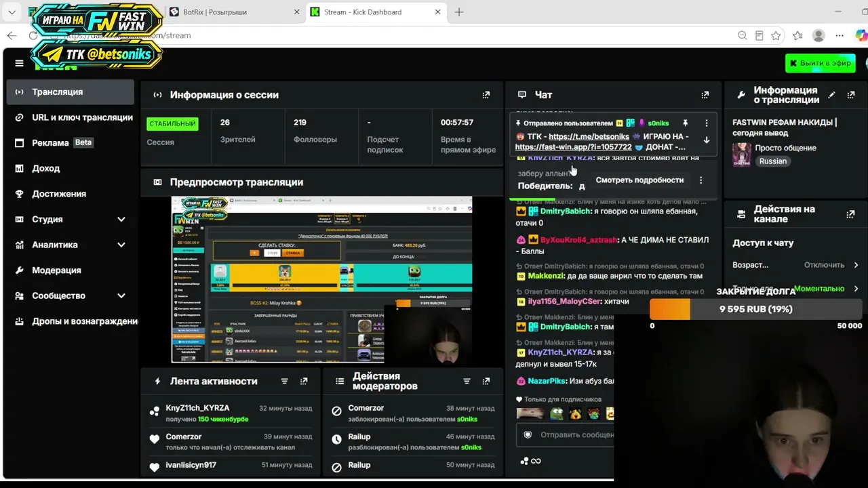868x488 pixels.
Task: Click ByXouKroli4_aztrash username in chat
Action: coord(578,240)
